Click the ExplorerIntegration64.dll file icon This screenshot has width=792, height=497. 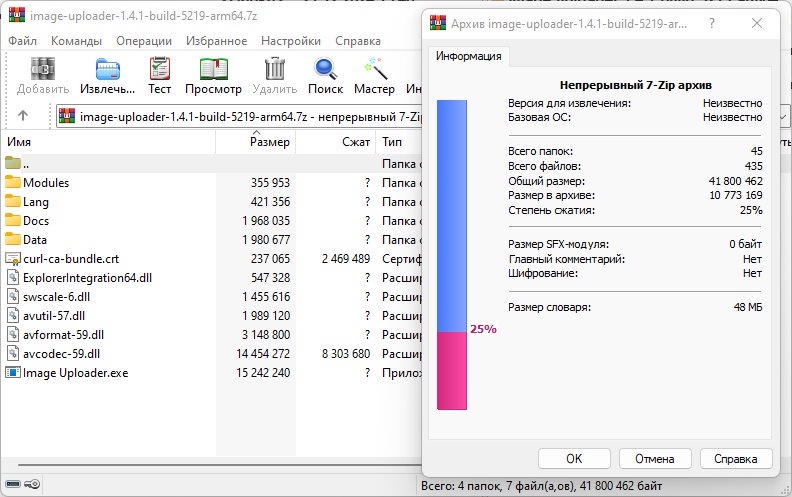13,277
